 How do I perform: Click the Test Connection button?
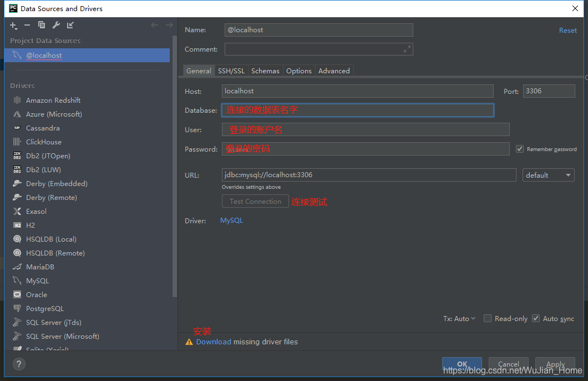click(255, 201)
